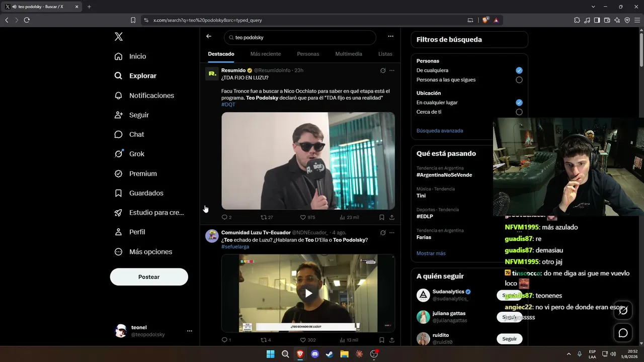
Task: Open browser tab search dropdown arrow
Action: [593, 7]
